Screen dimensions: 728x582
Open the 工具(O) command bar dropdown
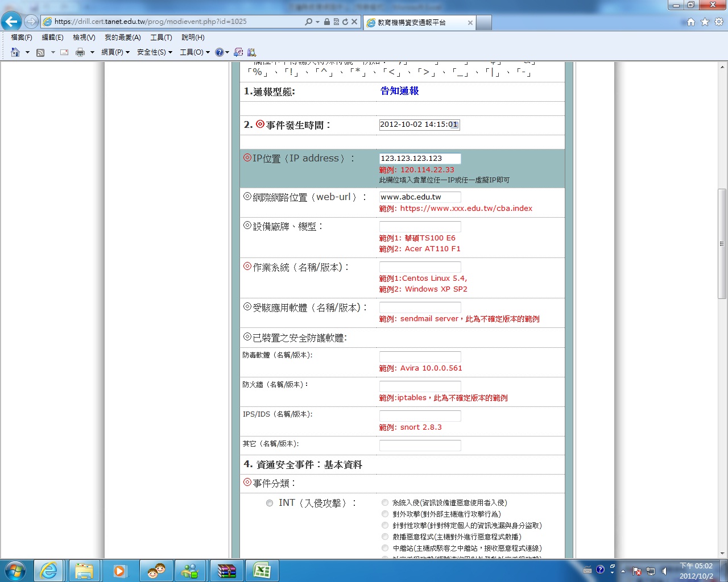(x=195, y=52)
